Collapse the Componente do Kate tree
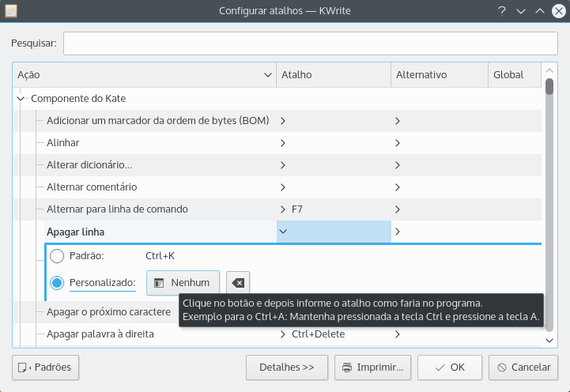 click(21, 99)
